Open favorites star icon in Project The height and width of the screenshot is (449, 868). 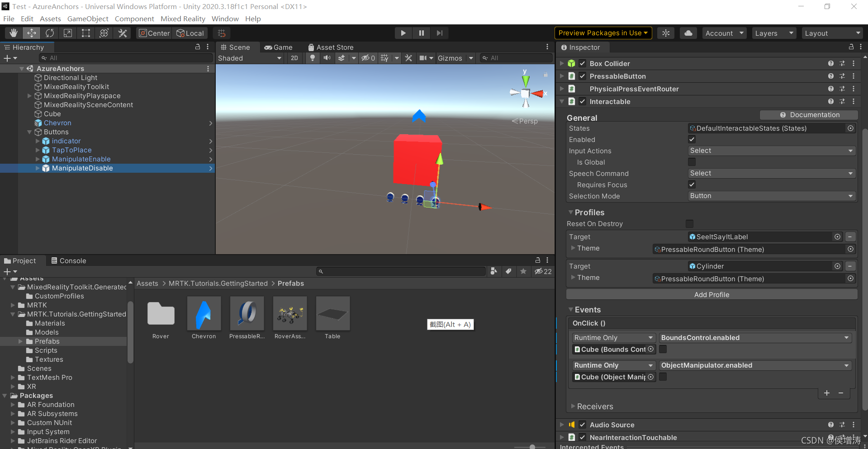tap(523, 271)
